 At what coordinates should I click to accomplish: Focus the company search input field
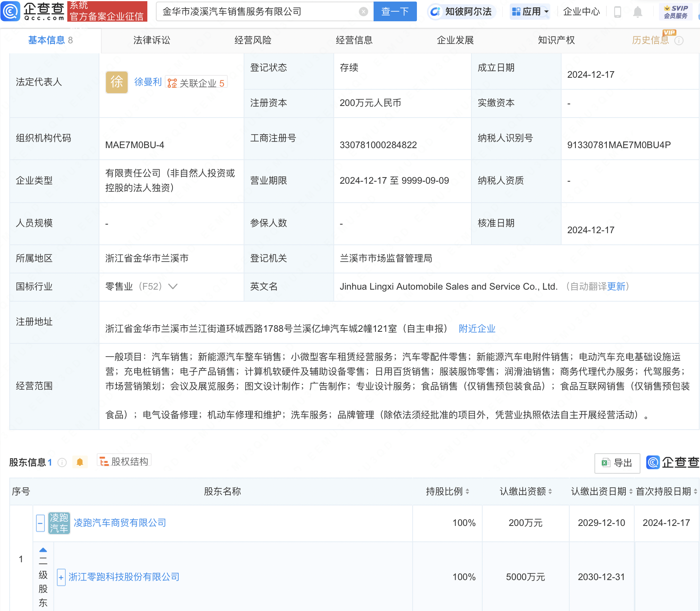click(x=259, y=12)
